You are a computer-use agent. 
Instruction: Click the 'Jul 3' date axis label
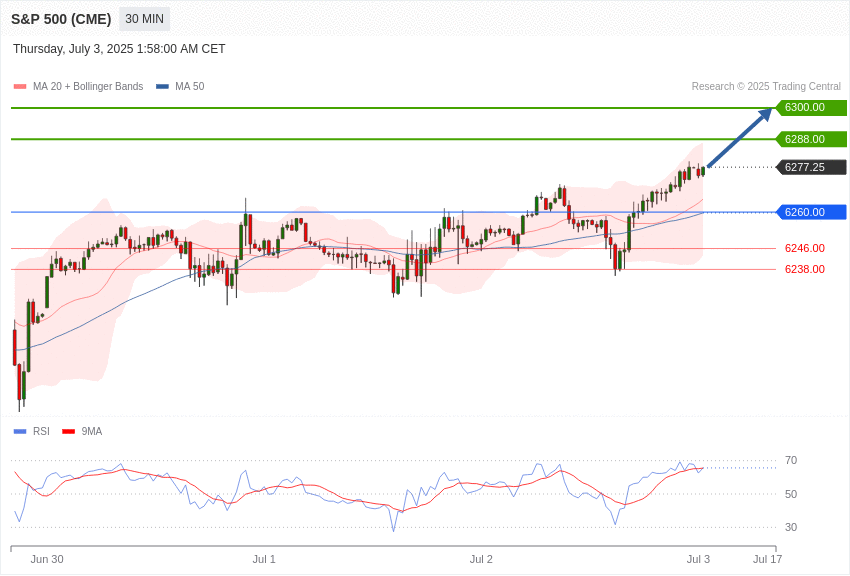click(x=698, y=559)
